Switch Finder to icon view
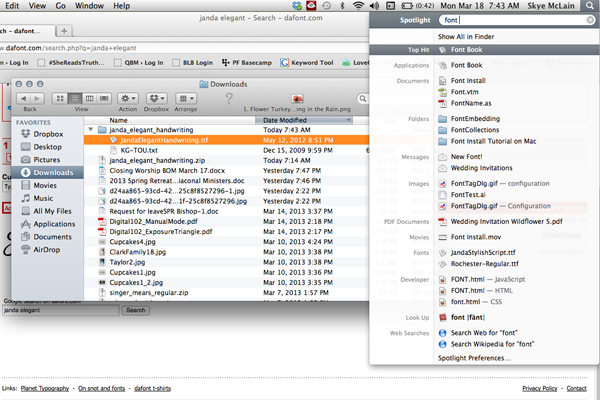Screen dimensions: 600x400 pos(60,98)
